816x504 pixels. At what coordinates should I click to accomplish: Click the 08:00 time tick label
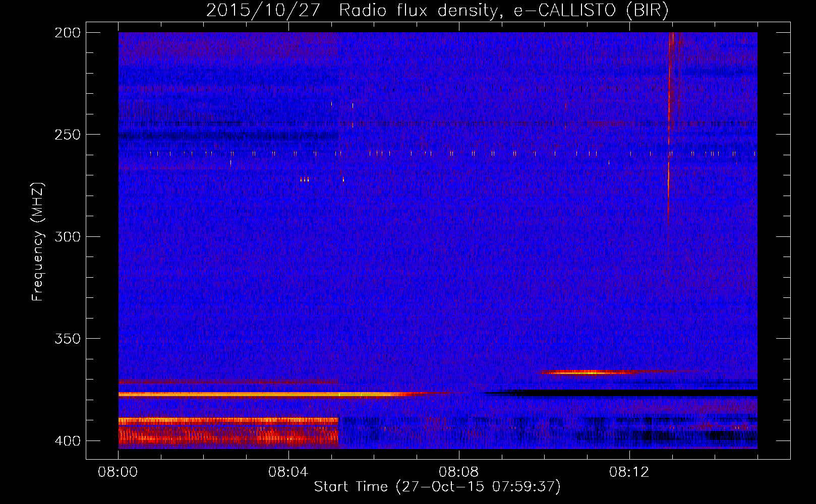118,472
